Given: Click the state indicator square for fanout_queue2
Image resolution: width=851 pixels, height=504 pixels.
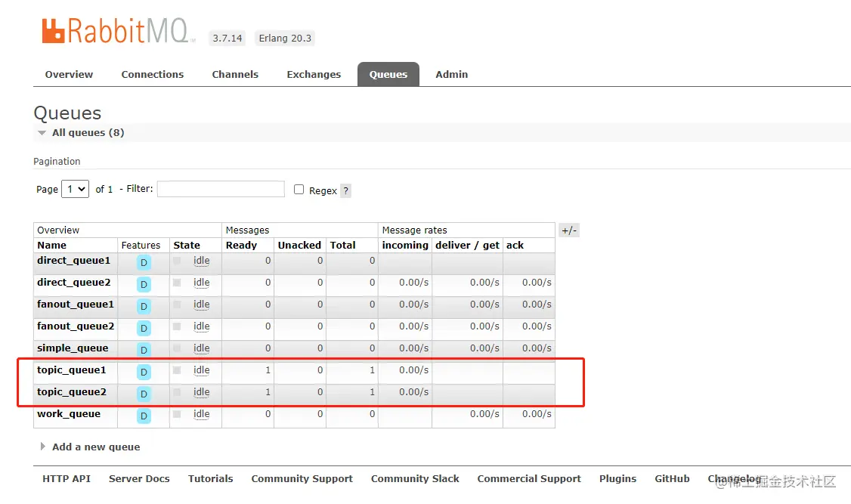Looking at the screenshot, I should coord(177,326).
